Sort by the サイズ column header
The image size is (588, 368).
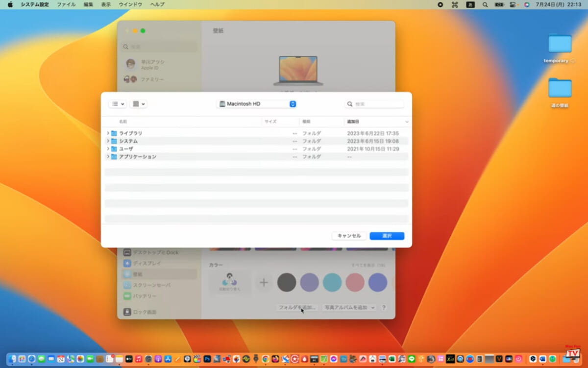tap(270, 122)
